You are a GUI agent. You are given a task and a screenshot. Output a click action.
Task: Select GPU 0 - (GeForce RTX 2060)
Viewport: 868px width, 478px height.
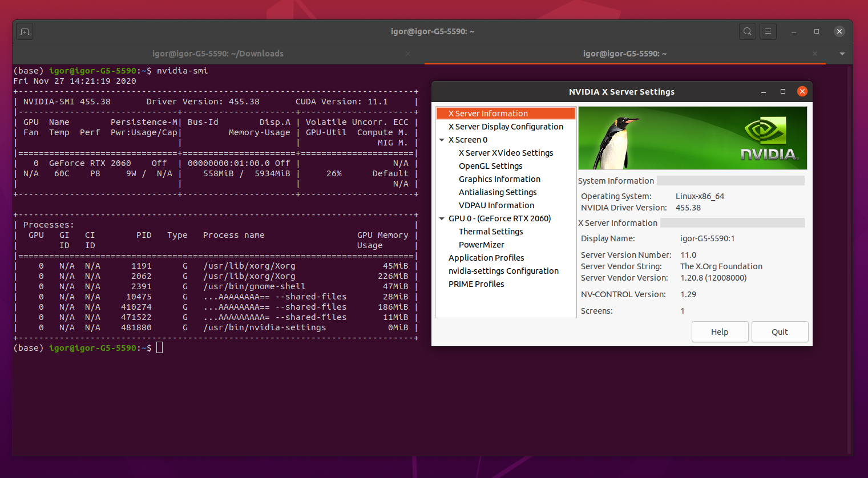tap(500, 218)
